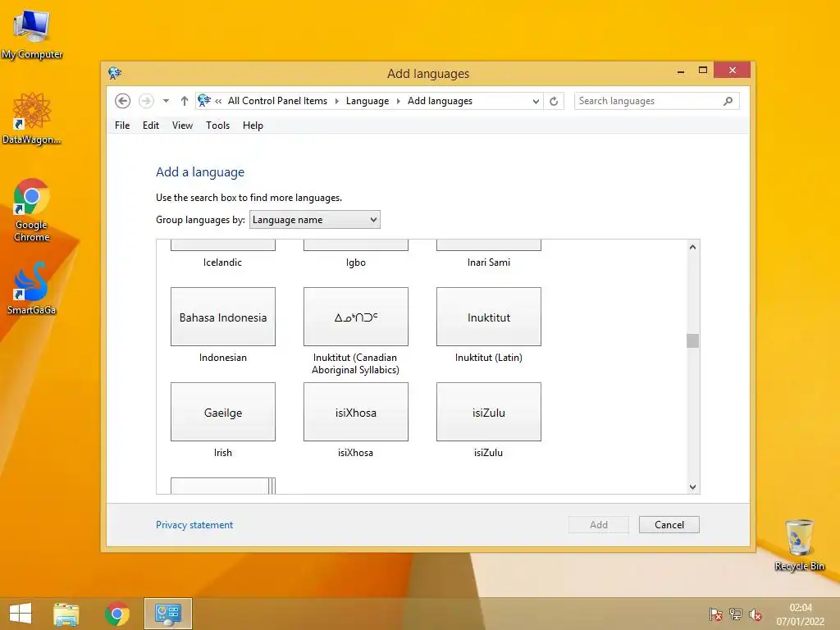Screen dimensions: 840x630
Task: Click Add languages breadcrumb
Action: pos(440,101)
